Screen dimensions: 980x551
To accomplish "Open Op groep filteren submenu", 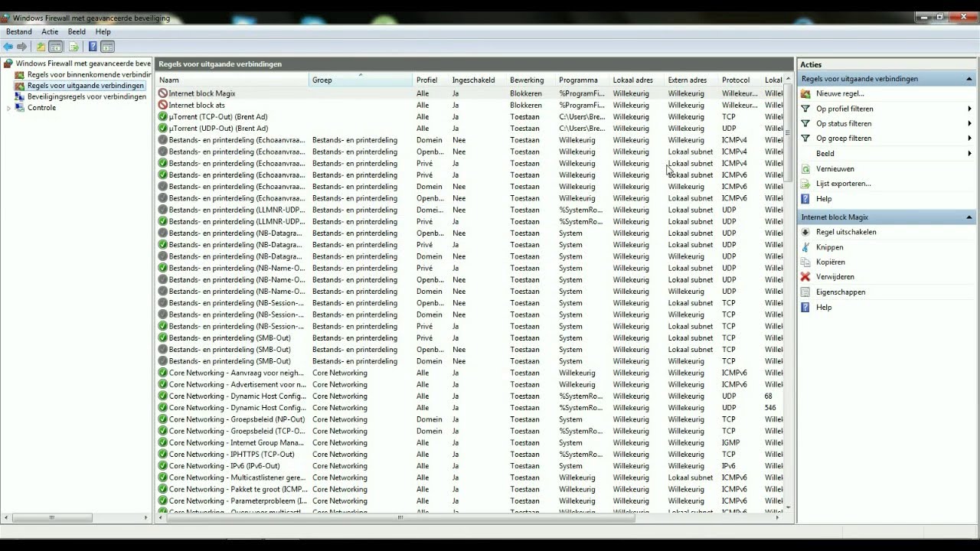I will pyautogui.click(x=887, y=139).
